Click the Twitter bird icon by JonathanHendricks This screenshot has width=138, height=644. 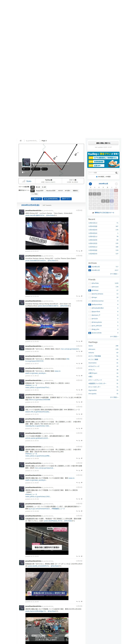33,165
